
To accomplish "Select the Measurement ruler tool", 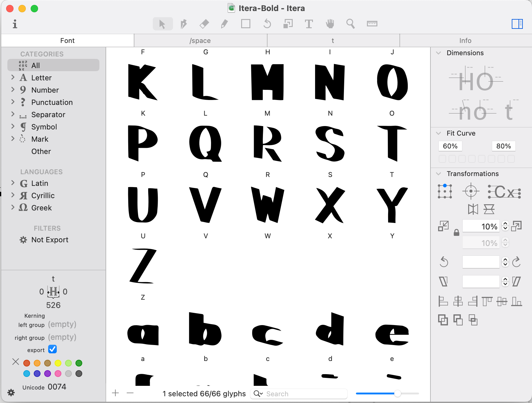I will 372,24.
